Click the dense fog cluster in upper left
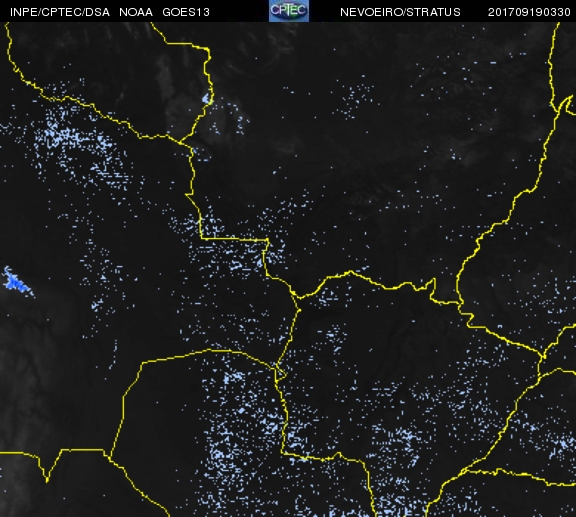576x517 pixels. 73,138
